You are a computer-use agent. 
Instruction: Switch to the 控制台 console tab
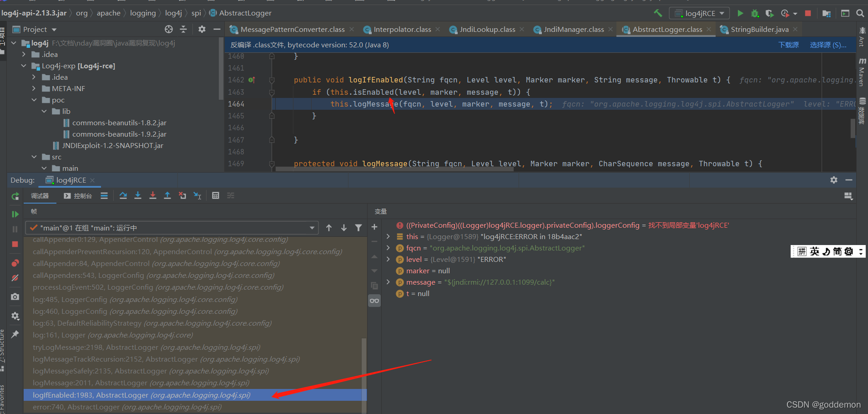pos(78,196)
